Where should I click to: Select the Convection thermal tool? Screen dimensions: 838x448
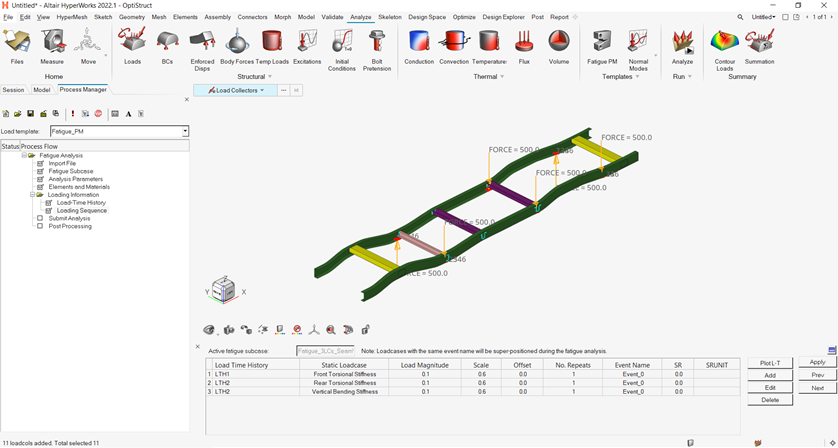pos(454,45)
